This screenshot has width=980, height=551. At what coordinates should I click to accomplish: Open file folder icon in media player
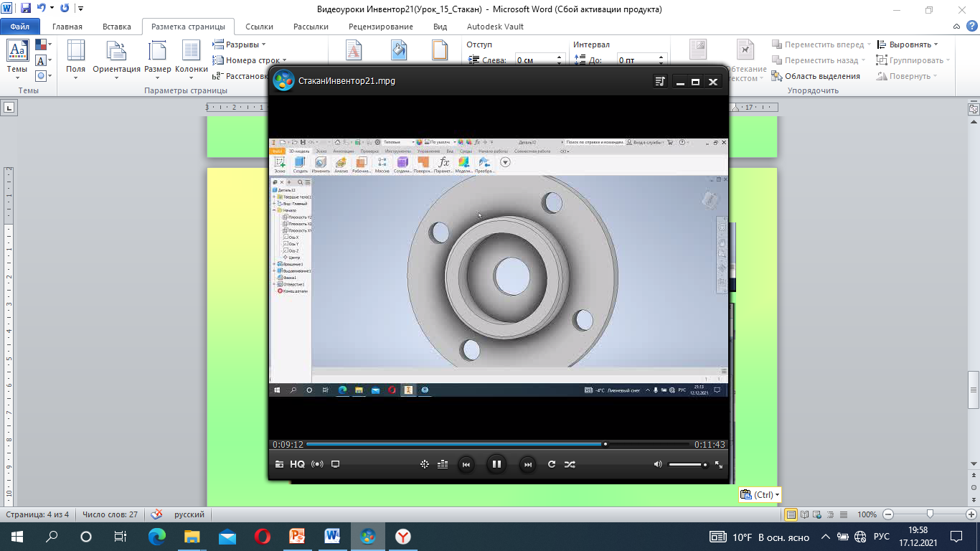click(279, 464)
